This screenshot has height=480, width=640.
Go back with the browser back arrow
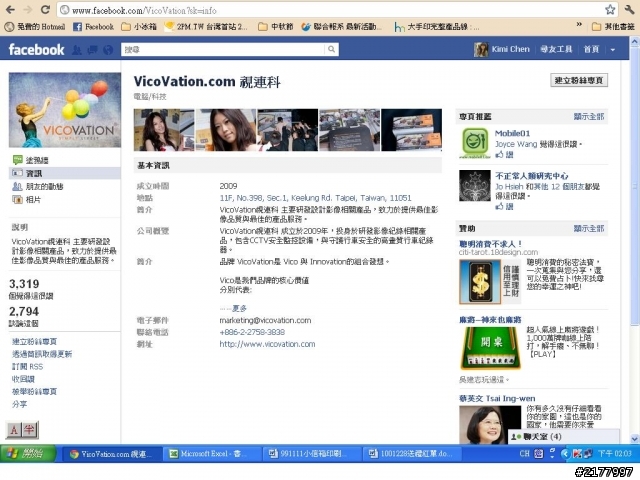(x=10, y=9)
